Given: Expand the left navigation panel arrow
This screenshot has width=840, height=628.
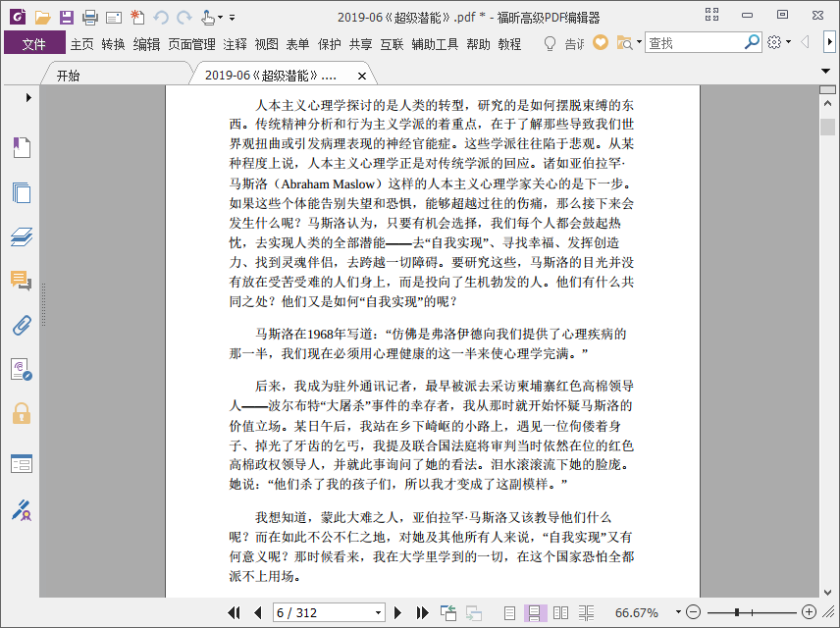Looking at the screenshot, I should coord(28,97).
